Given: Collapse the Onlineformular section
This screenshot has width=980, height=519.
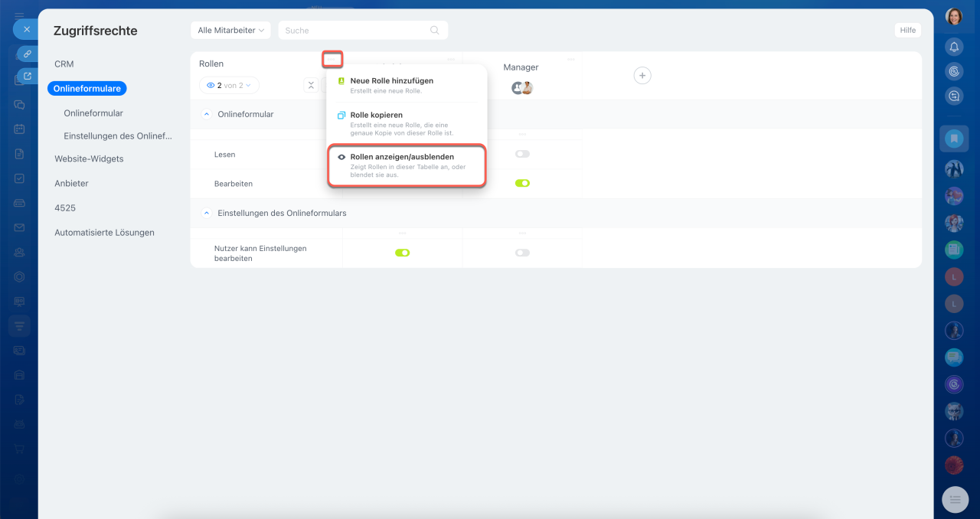Looking at the screenshot, I should (x=206, y=114).
